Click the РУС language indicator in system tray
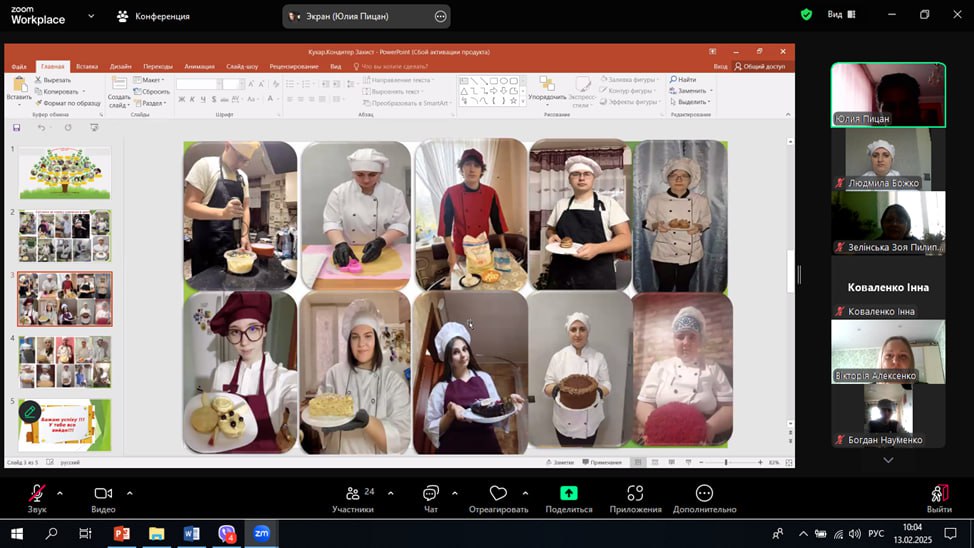The width and height of the screenshot is (974, 548). [x=875, y=534]
